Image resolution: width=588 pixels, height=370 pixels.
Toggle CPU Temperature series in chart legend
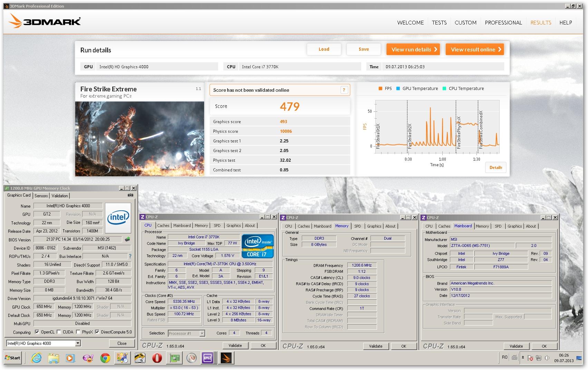[x=463, y=89]
